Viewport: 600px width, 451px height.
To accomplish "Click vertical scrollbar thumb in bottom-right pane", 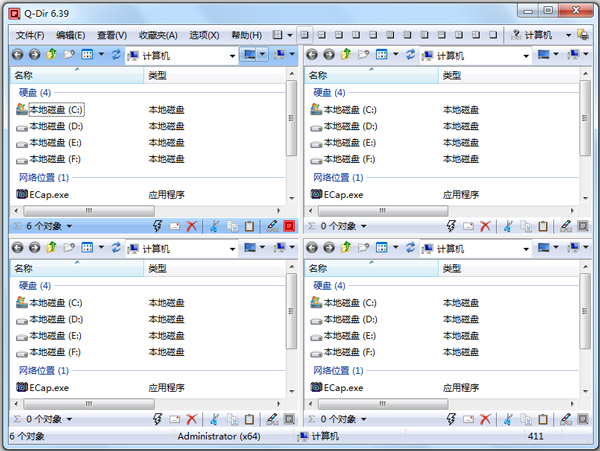I will 585,311.
